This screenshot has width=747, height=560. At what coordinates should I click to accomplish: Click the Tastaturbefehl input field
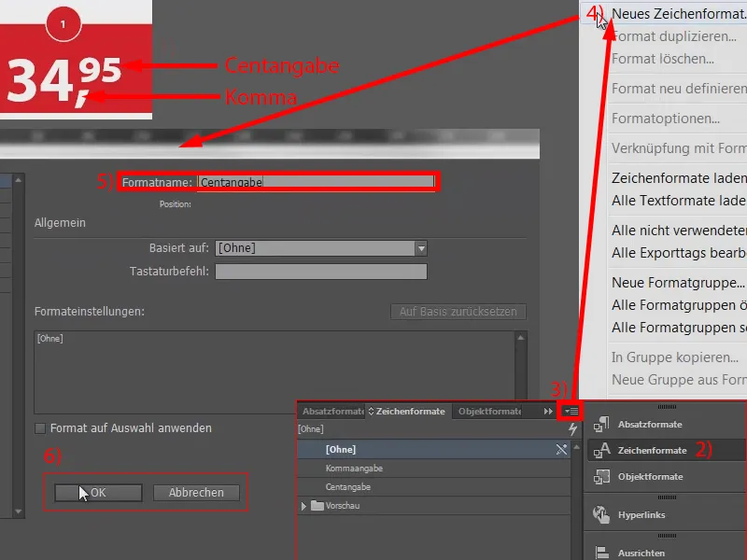(321, 272)
